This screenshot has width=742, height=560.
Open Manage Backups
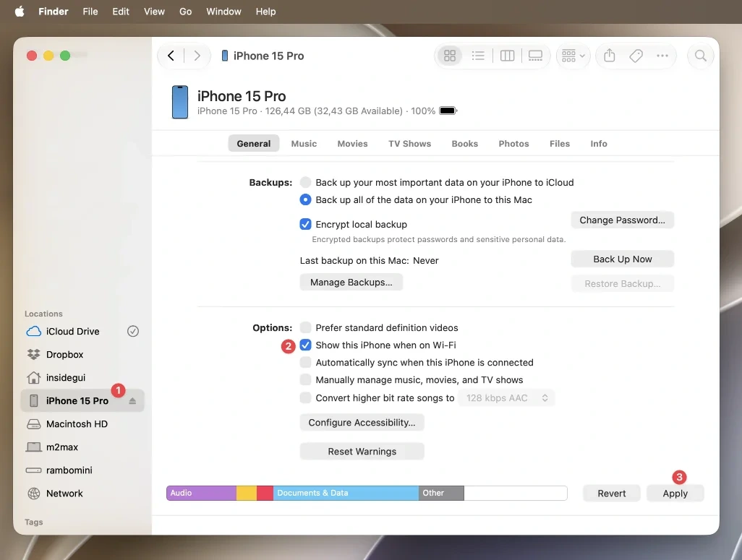point(351,282)
